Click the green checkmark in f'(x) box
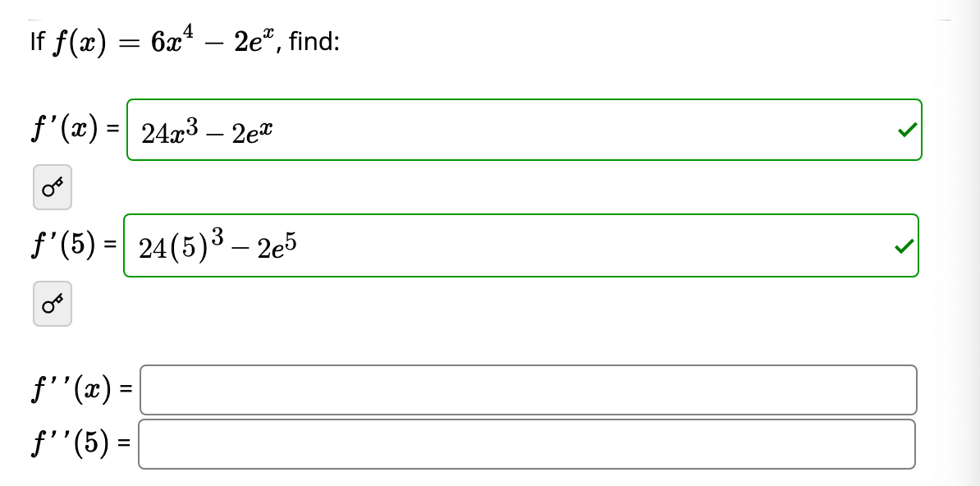Screen dimensions: 980x486 tap(906, 129)
